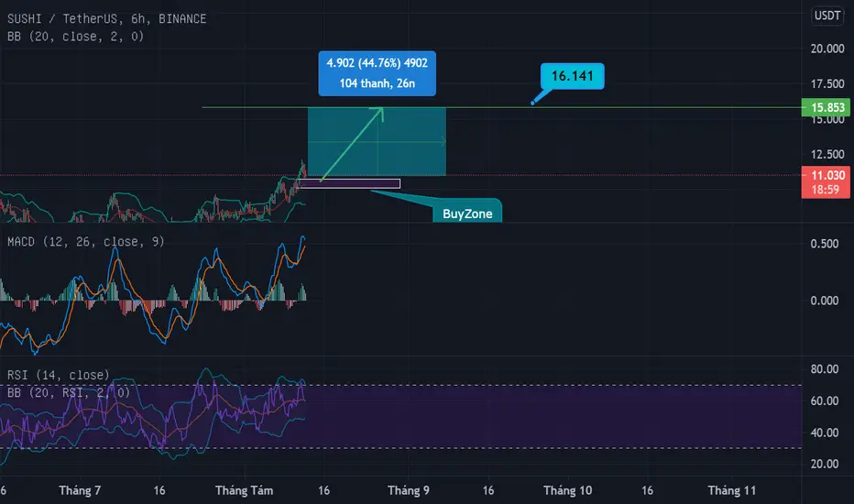Image resolution: width=854 pixels, height=504 pixels.
Task: Click the 80.00 RSI axis value
Action: [824, 369]
